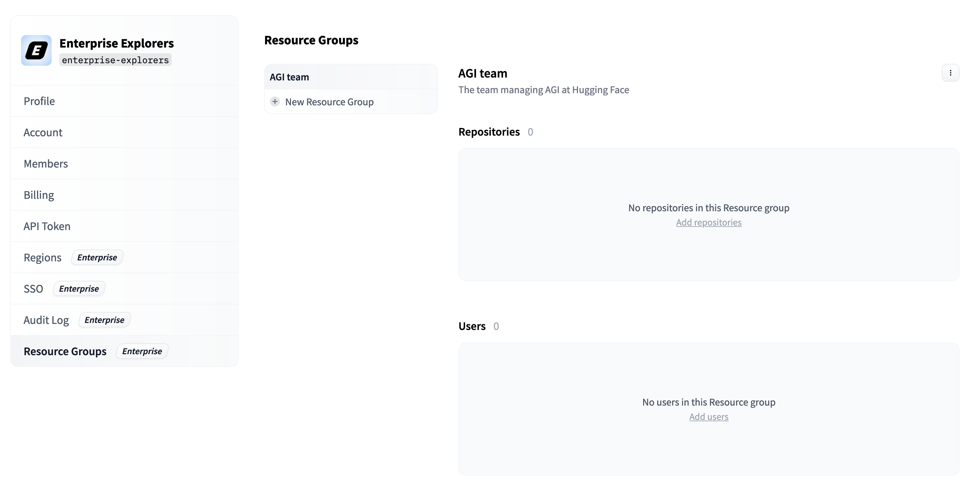Click the Add users link
The image size is (980, 501).
709,417
